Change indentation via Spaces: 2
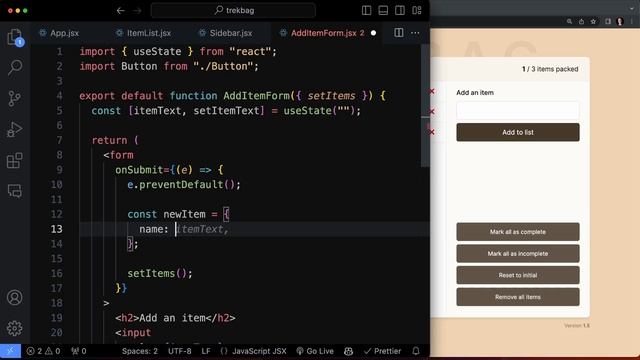Image resolution: width=640 pixels, height=360 pixels. tap(140, 351)
